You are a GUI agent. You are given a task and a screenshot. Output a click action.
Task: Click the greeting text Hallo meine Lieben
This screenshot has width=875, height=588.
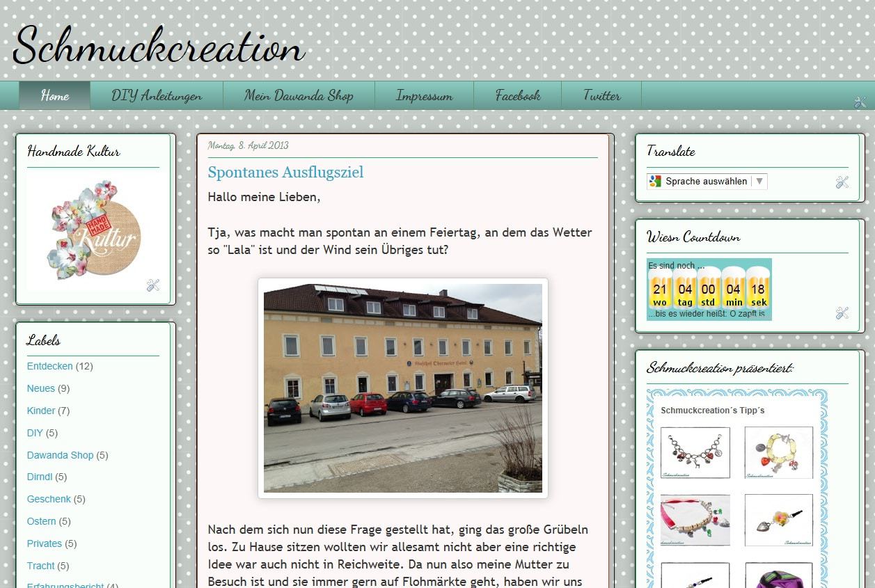264,197
